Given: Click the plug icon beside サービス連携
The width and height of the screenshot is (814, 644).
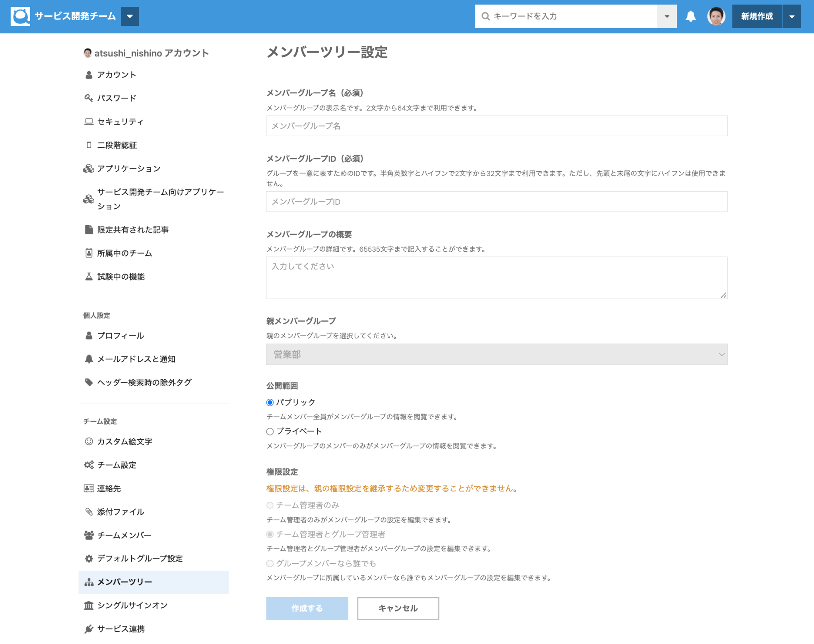Looking at the screenshot, I should click(x=89, y=628).
